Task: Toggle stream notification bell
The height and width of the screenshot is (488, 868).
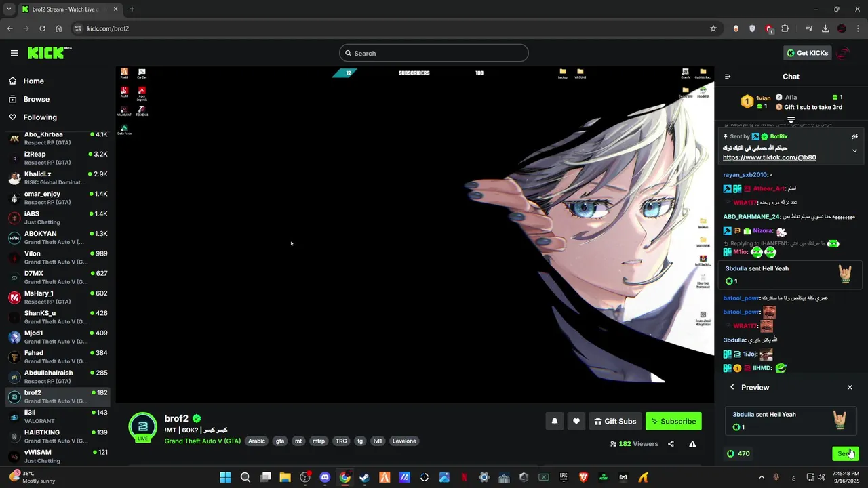Action: 554,421
